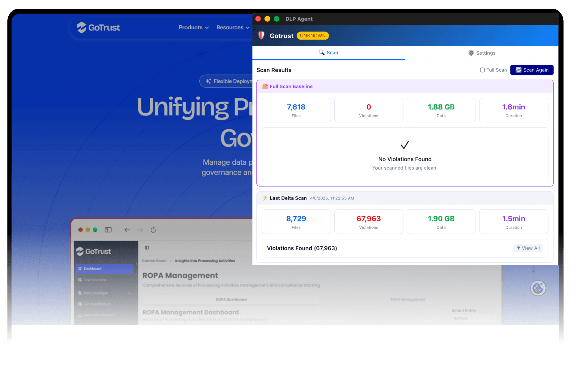The width and height of the screenshot is (571, 392).
Task: Click the refresh icon inside Scan Again button
Action: 518,70
